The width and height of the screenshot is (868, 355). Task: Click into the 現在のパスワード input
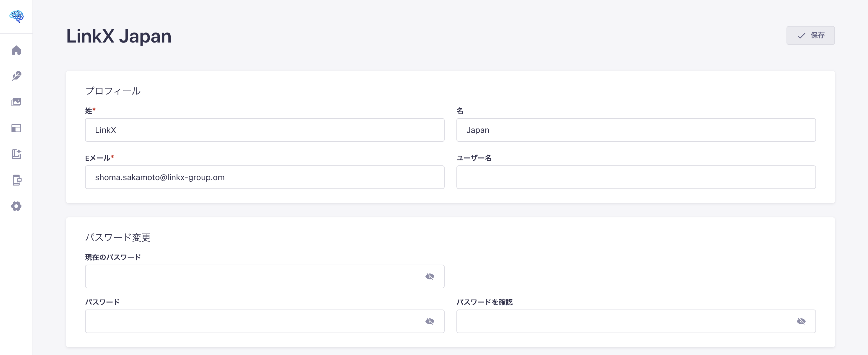253,276
